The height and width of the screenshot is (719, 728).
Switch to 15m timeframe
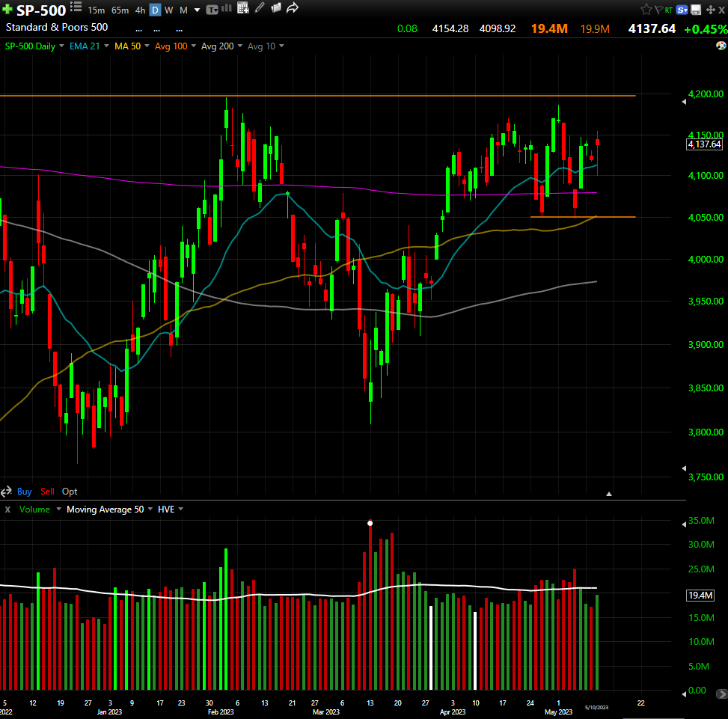pyautogui.click(x=96, y=10)
